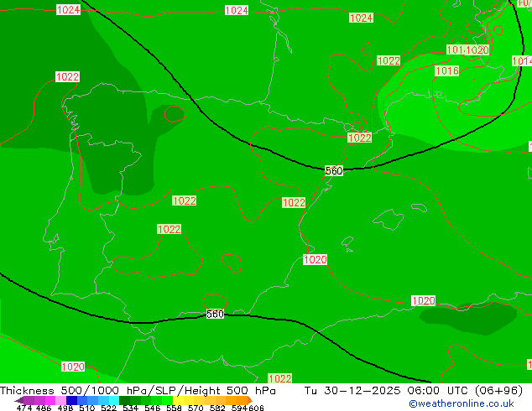This screenshot has width=532, height=411.
Task: Click the 560 height label near Gibraltar
Action: [215, 314]
